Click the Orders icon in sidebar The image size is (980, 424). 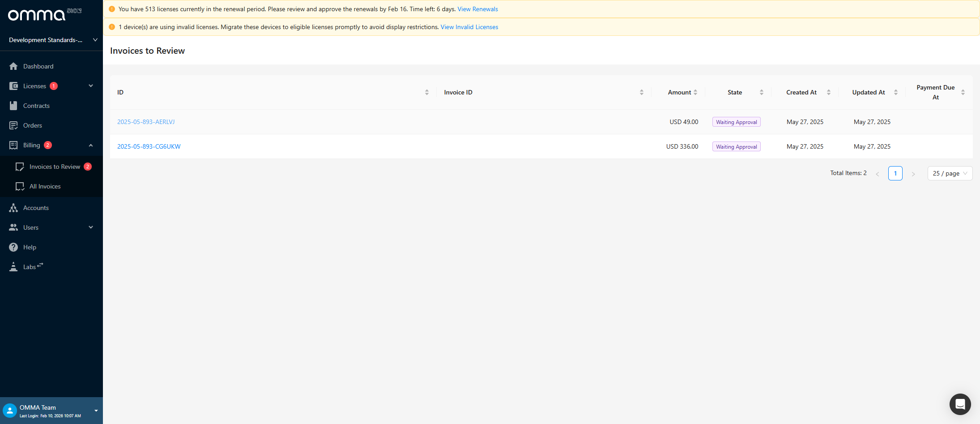(x=13, y=125)
